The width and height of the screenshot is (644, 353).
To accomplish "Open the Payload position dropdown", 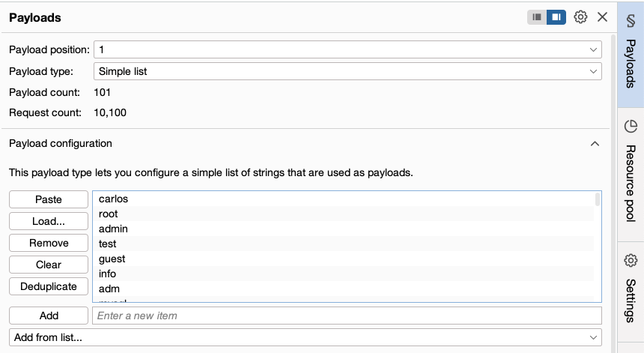I will pyautogui.click(x=347, y=49).
